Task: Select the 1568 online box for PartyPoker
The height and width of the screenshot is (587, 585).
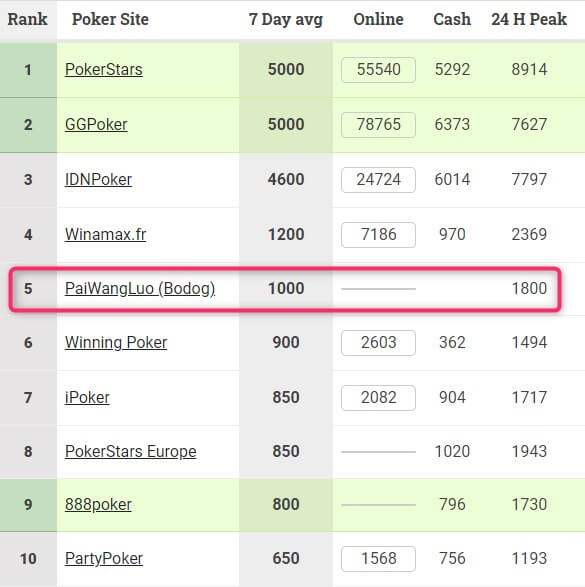Action: 378,559
